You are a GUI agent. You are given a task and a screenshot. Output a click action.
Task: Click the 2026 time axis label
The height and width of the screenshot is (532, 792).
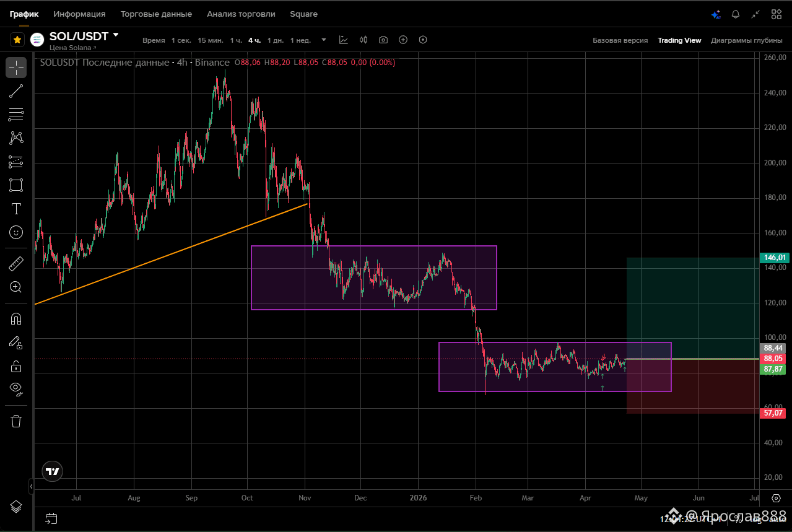(419, 497)
